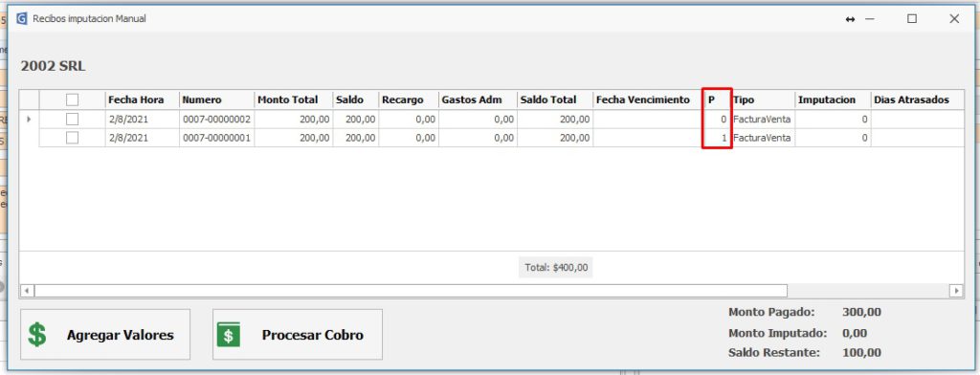The image size is (980, 375).
Task: Click the green Procesar Cobro receipt icon
Action: coord(228,335)
